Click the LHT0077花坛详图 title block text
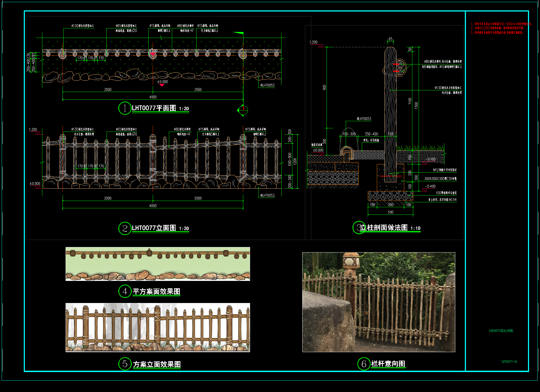 501,331
